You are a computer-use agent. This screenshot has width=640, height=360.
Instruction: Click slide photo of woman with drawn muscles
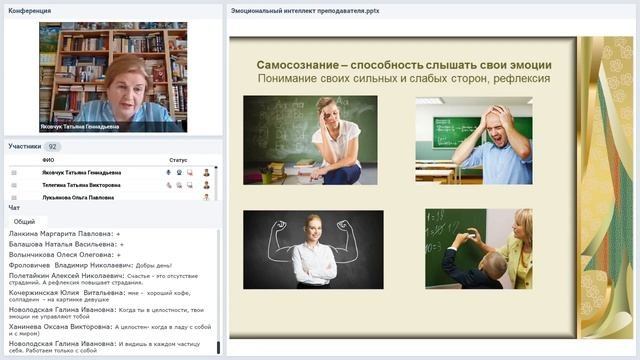pyautogui.click(x=313, y=250)
